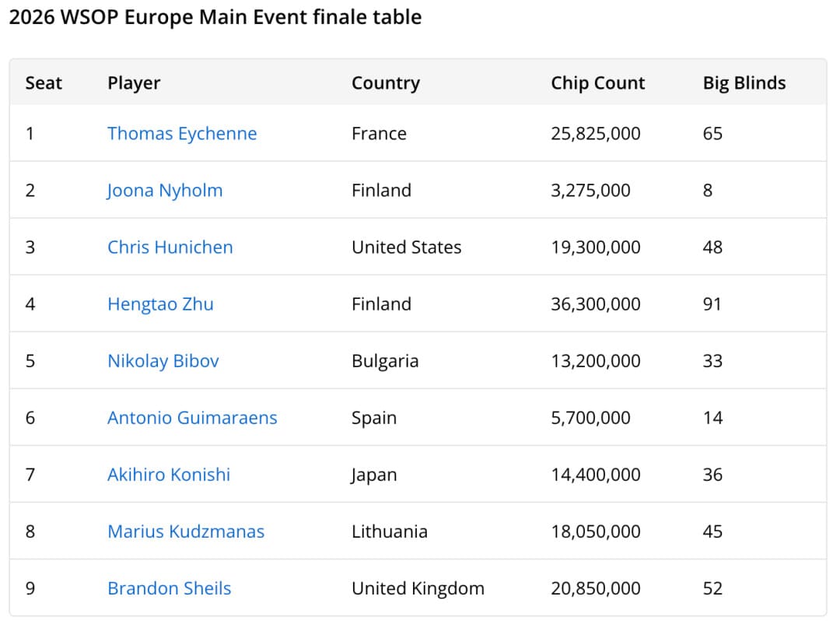840x628 pixels.
Task: Click the Marius Kudzmanas player link
Action: click(186, 532)
